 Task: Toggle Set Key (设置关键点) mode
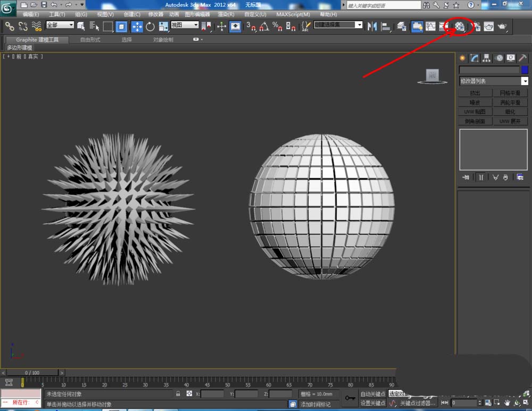click(x=372, y=403)
